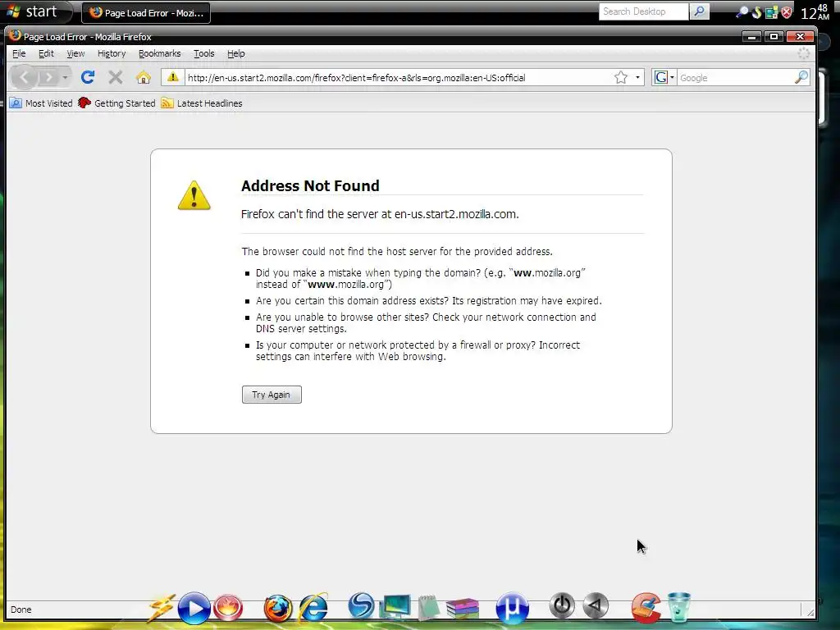
Task: Click the search magnifier icon in Firefox
Action: pyautogui.click(x=801, y=77)
